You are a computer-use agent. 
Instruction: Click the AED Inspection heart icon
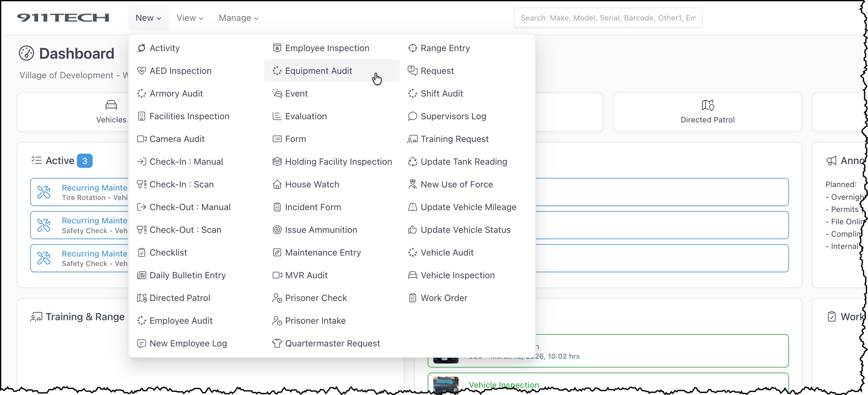click(x=142, y=71)
